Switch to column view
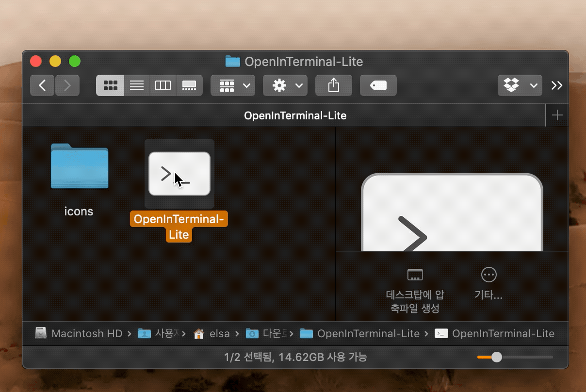Screen dimensions: 586x392 [x=163, y=86]
